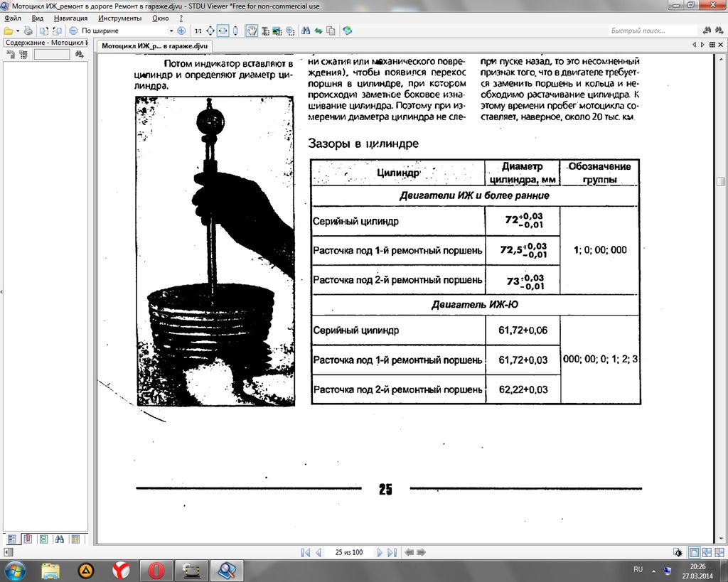
Task: Click the binoculars Find icon in toolbar
Action: (305, 31)
